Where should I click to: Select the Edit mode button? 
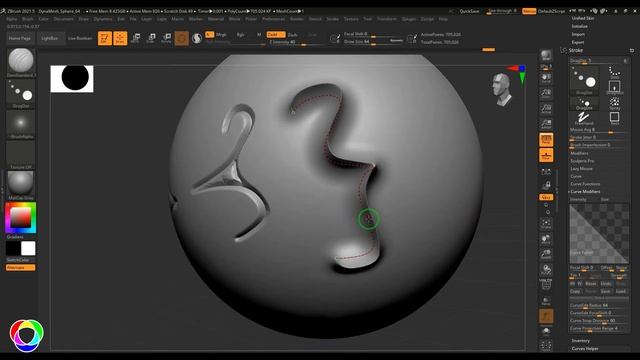click(105, 38)
